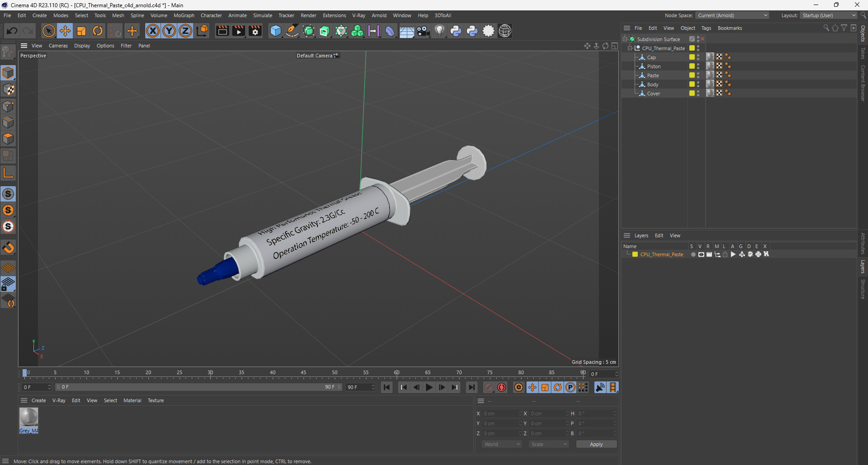Click the first Python script icon
This screenshot has width=868, height=465.
point(456,31)
